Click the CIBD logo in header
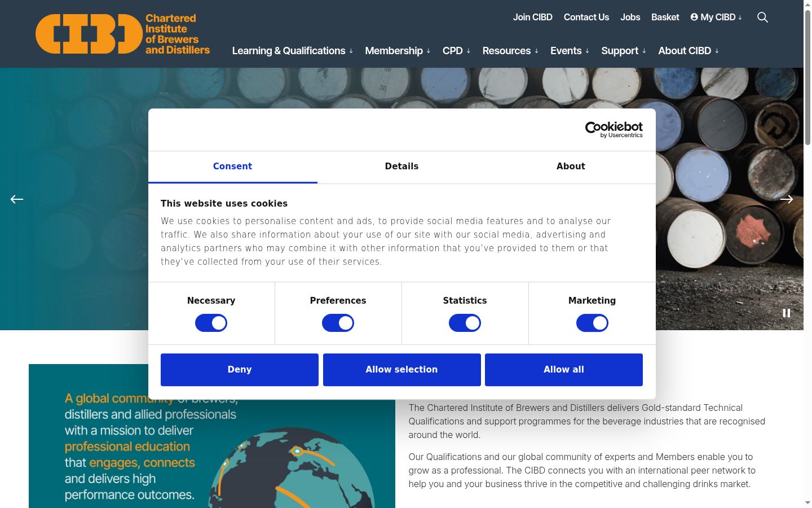 (122, 34)
